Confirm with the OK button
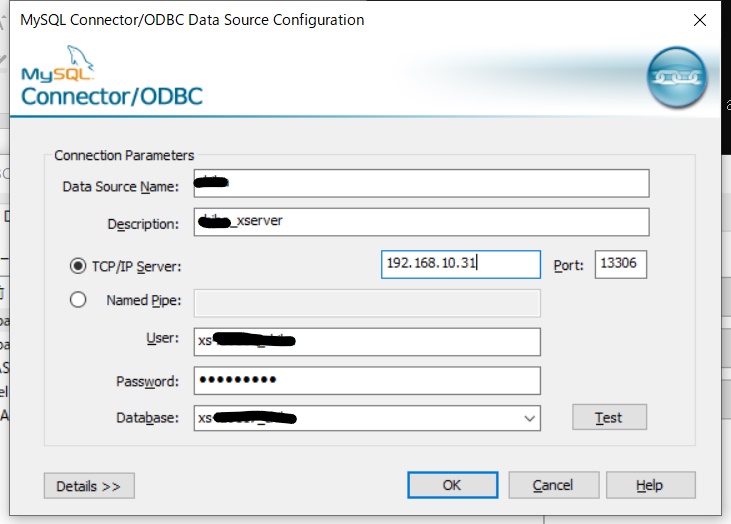Screen dimensions: 731x524 tap(452, 485)
